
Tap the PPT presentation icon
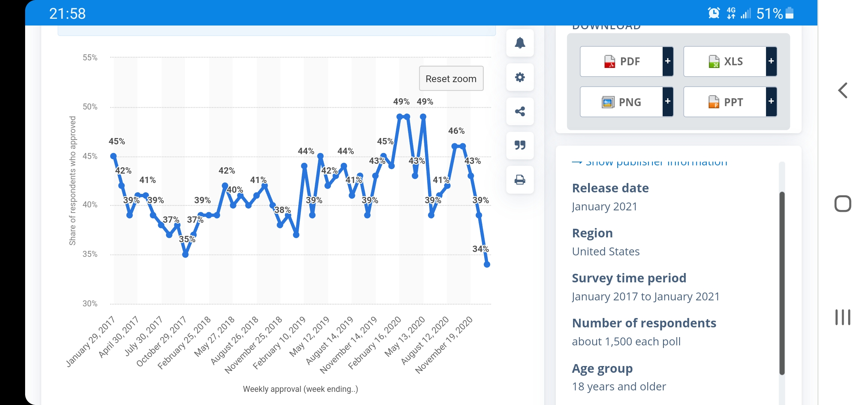point(714,102)
